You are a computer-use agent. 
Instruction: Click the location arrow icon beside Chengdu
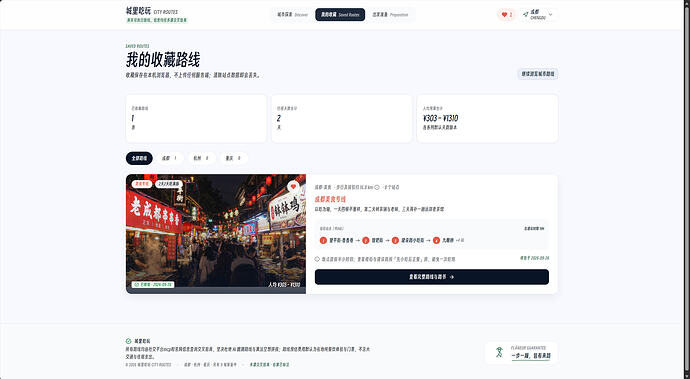(525, 15)
